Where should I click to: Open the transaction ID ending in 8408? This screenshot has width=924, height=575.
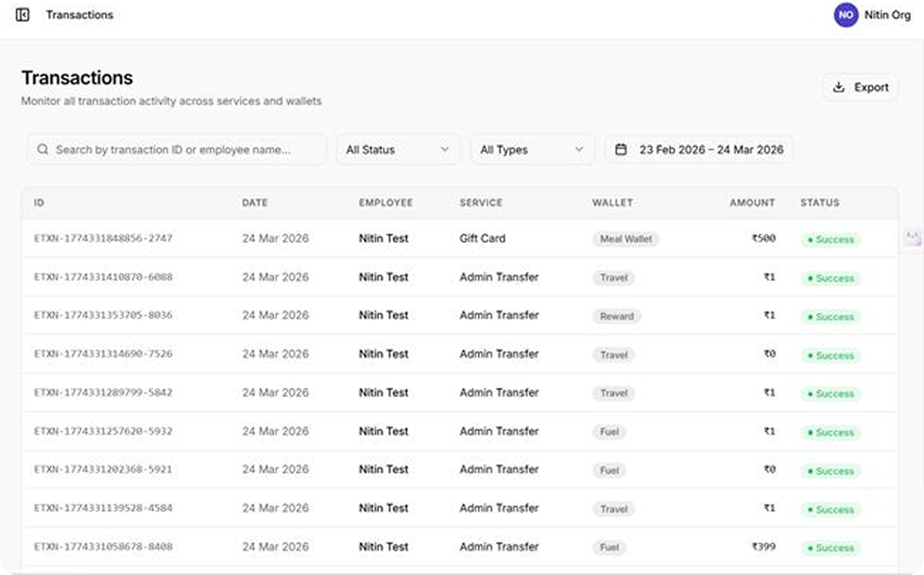pos(103,547)
